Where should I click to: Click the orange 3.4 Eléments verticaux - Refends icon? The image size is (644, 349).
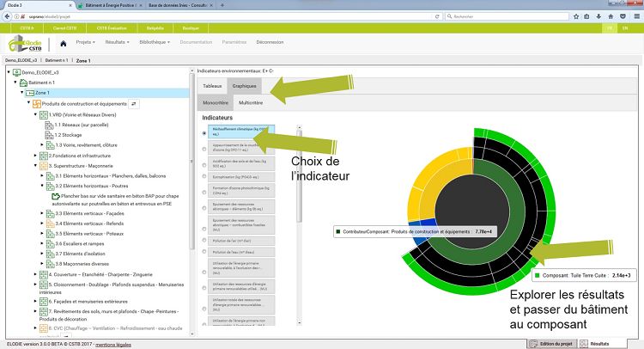(x=50, y=223)
